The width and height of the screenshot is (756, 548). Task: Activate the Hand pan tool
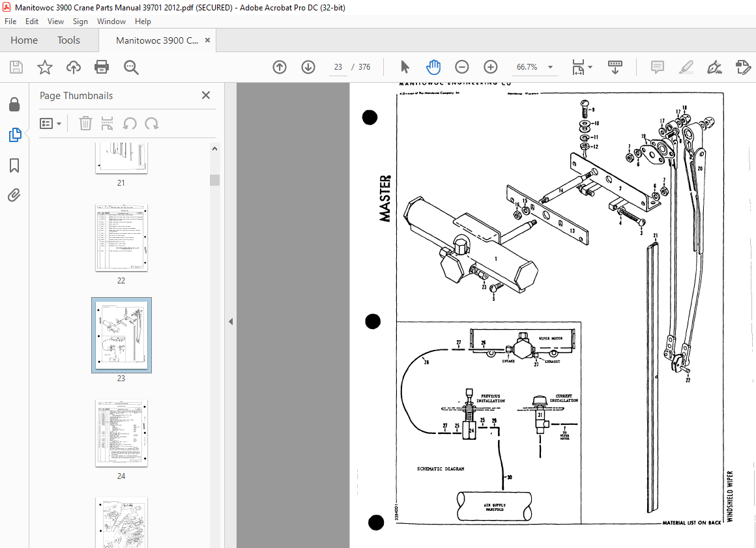pos(433,67)
